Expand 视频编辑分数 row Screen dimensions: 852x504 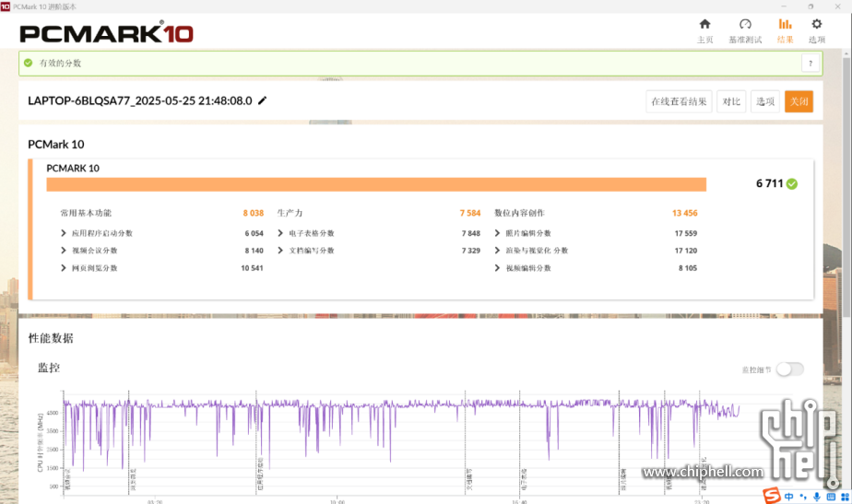coord(497,268)
